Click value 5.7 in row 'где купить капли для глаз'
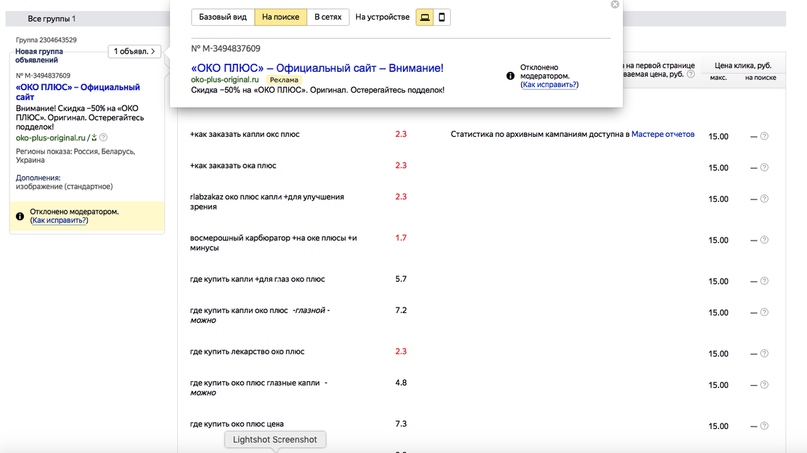 (x=401, y=279)
